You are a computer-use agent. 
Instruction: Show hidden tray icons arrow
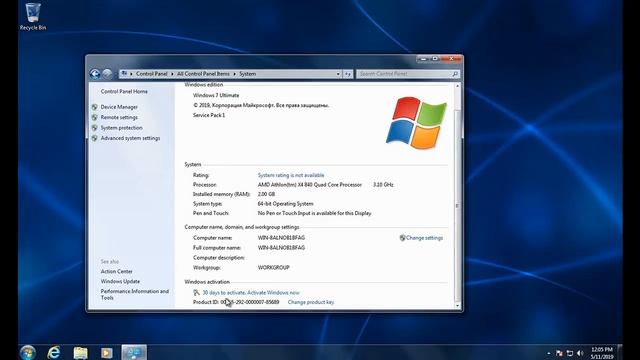[x=549, y=353]
